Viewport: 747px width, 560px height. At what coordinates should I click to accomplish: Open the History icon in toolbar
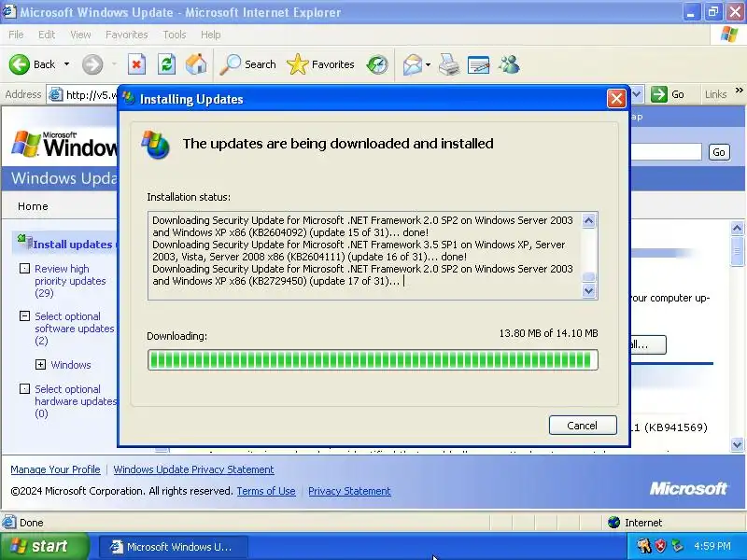tap(377, 64)
